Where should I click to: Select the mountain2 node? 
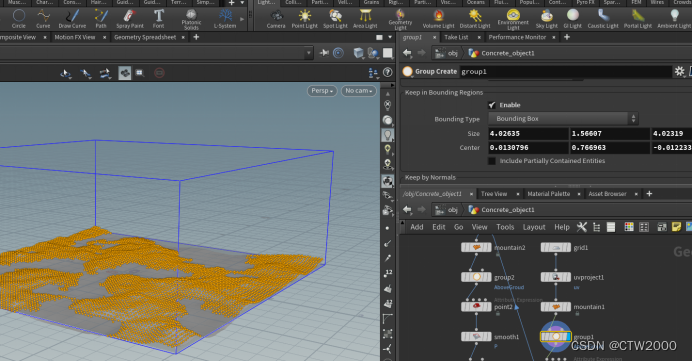pyautogui.click(x=476, y=247)
